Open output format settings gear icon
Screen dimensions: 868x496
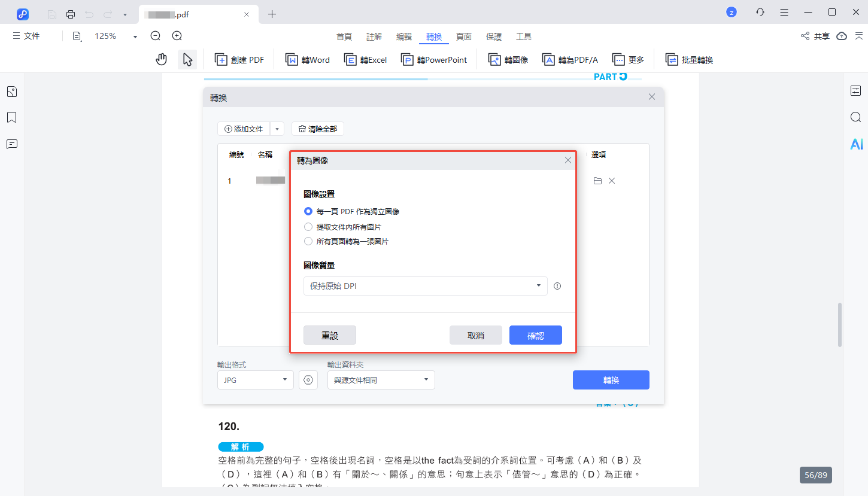pos(308,380)
